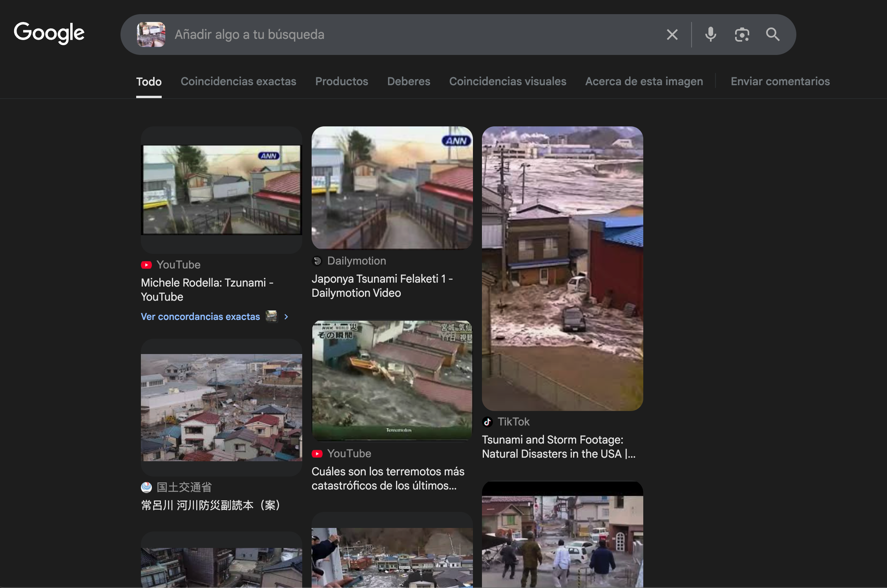Click the TikTok source icon
This screenshot has width=887, height=588.
[487, 422]
